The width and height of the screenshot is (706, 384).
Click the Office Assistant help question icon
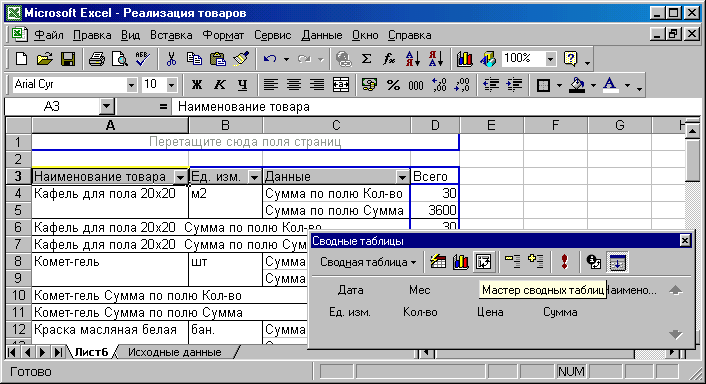570,59
